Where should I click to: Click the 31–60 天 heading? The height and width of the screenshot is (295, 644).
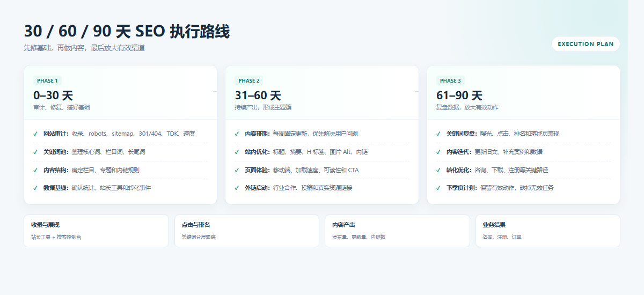pyautogui.click(x=258, y=95)
